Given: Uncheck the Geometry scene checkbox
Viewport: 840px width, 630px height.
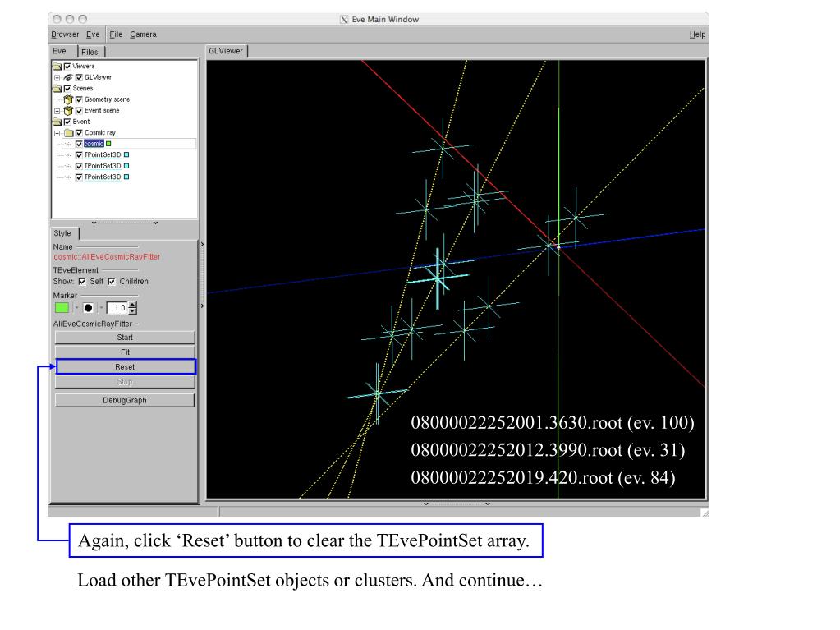Looking at the screenshot, I should coord(79,99).
